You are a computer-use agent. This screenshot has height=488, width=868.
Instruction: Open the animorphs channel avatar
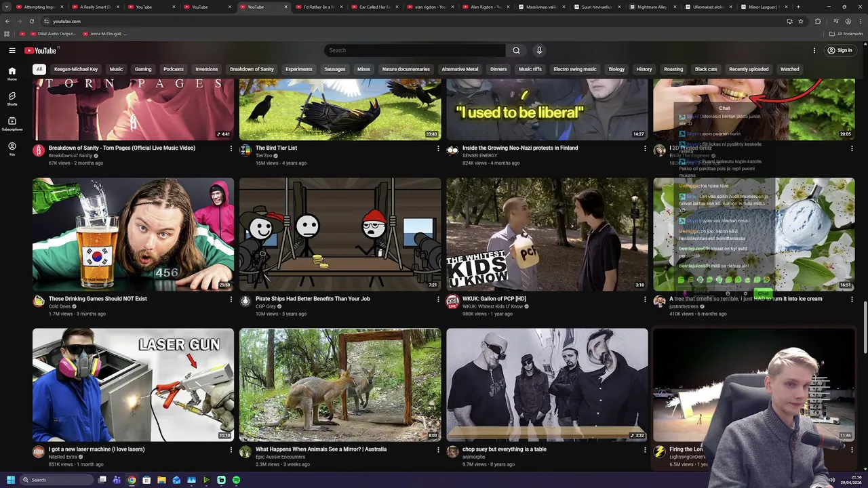click(452, 451)
